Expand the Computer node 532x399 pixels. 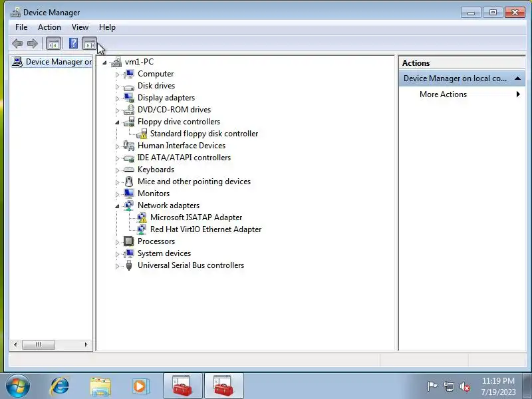point(117,74)
